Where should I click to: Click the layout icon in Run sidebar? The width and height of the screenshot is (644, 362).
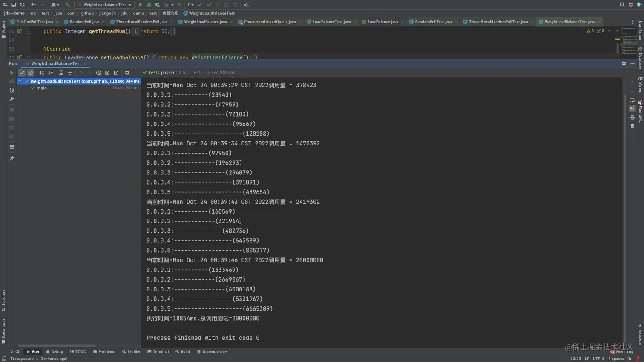click(x=11, y=147)
